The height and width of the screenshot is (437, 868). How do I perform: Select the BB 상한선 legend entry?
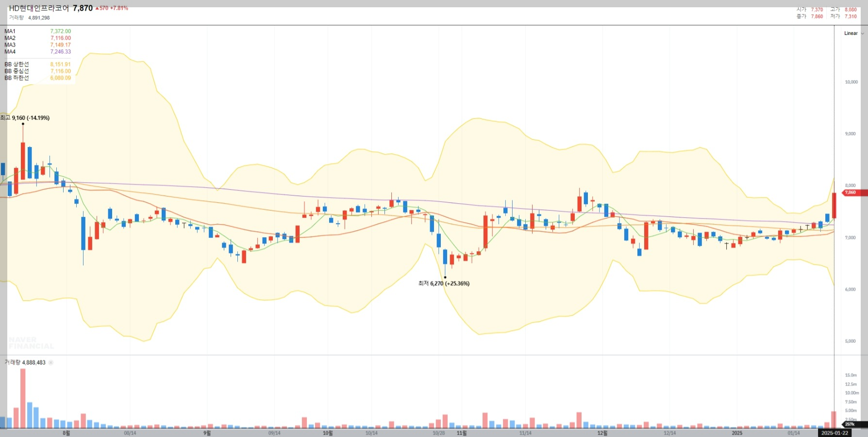pyautogui.click(x=37, y=64)
